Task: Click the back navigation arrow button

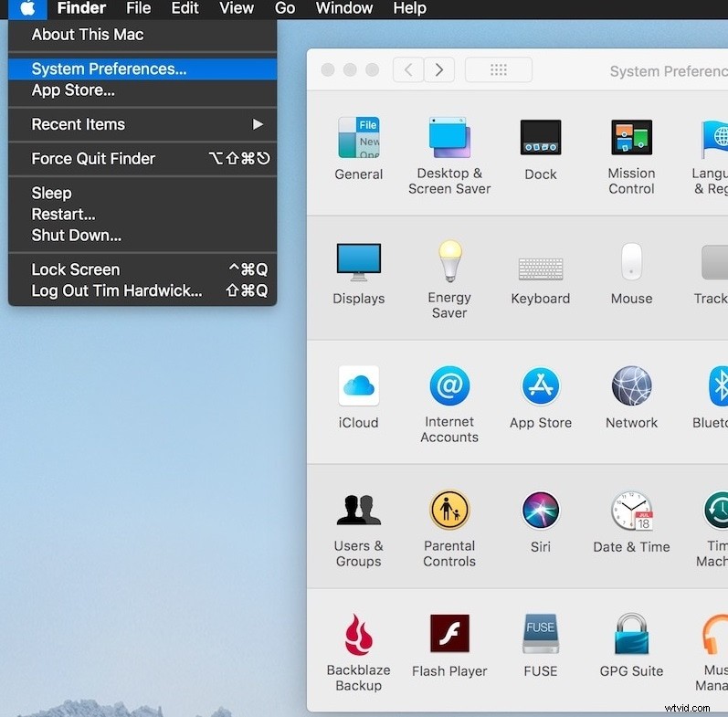Action: pyautogui.click(x=408, y=69)
